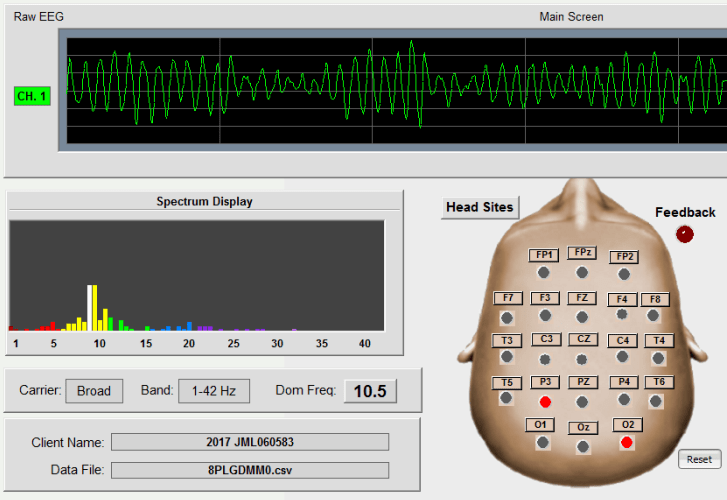Open the Carrier Broad selector
Image resolution: width=727 pixels, height=500 pixels.
point(94,390)
